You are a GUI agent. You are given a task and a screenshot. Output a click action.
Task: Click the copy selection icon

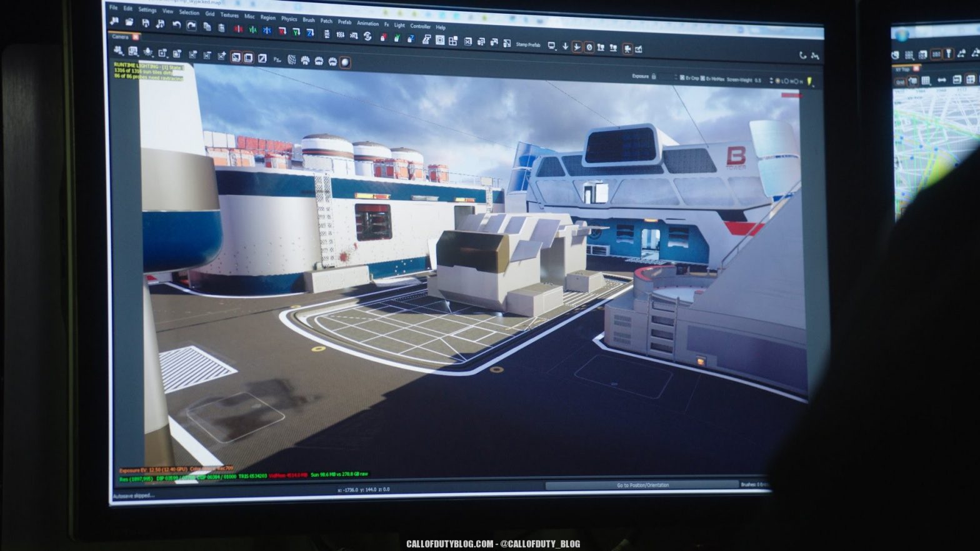207,26
